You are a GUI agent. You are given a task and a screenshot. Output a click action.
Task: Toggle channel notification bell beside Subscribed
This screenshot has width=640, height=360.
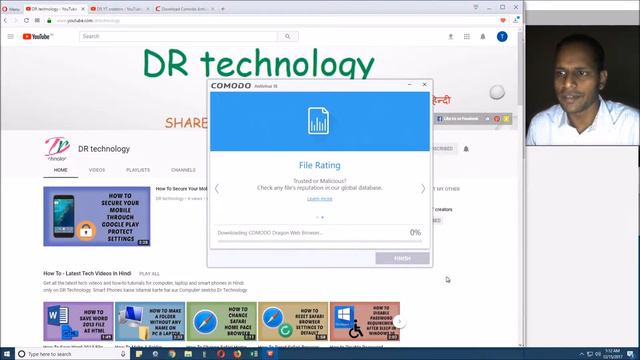(x=466, y=149)
